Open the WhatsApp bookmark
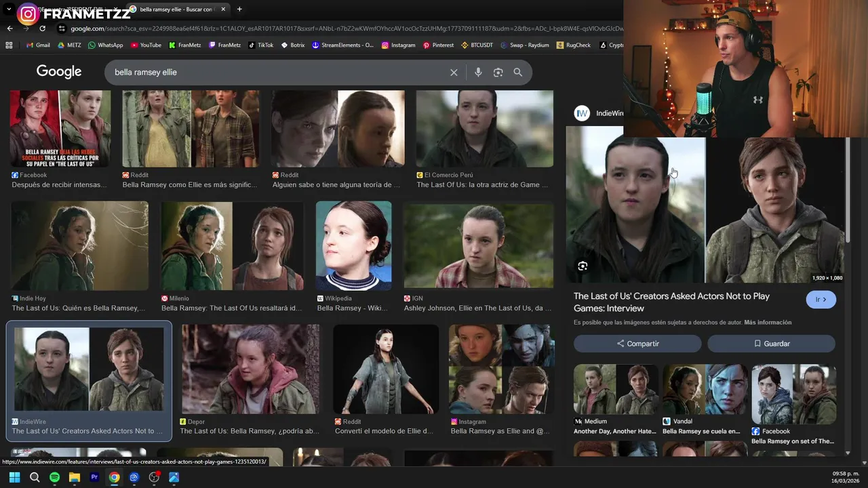This screenshot has width=868, height=488. [106, 45]
